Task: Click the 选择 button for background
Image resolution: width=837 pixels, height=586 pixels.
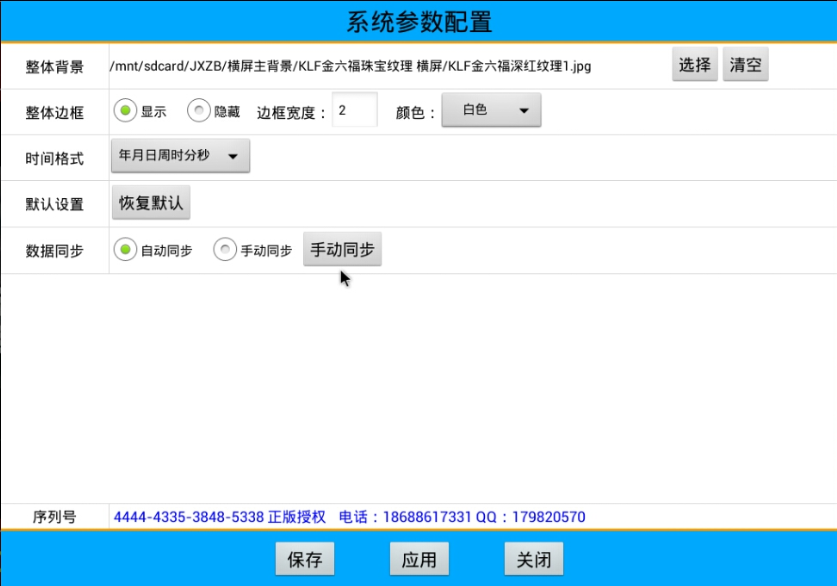Action: click(694, 65)
